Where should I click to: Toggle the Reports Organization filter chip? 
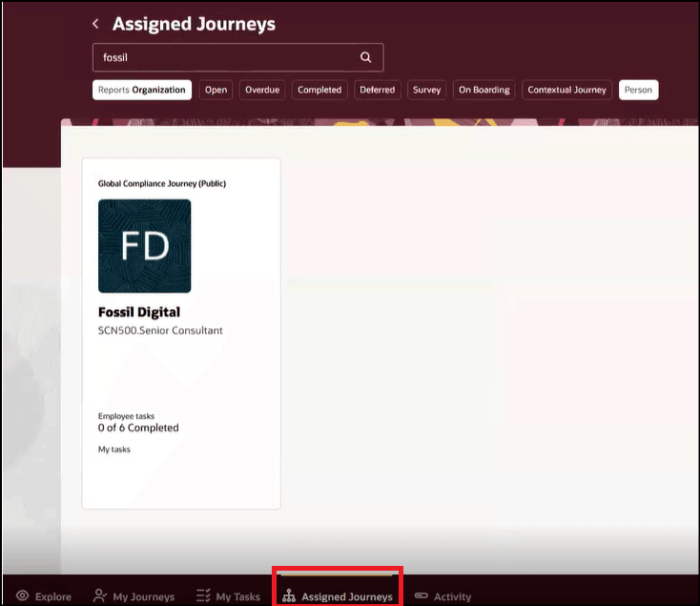[x=142, y=90]
